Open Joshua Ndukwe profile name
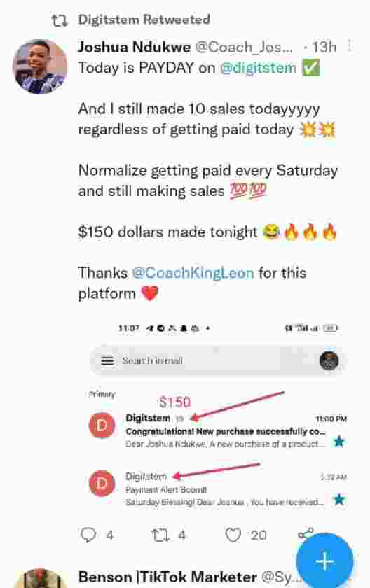The height and width of the screenshot is (588, 370). [135, 48]
